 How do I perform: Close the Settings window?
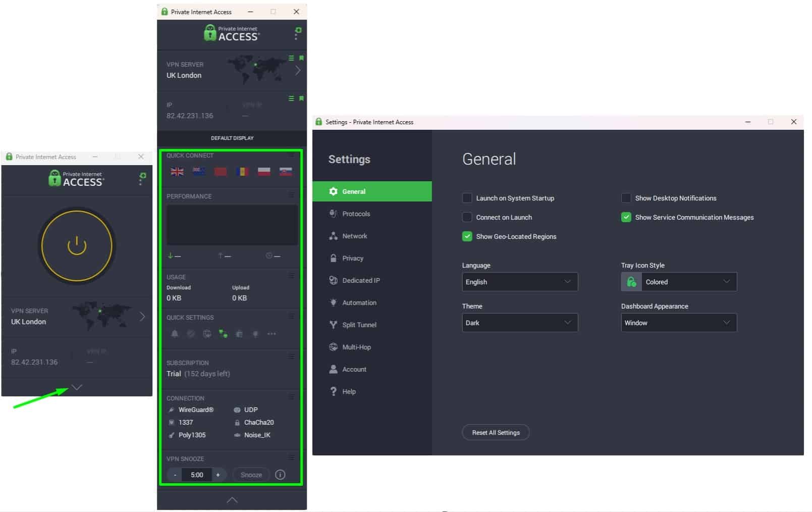coord(794,122)
